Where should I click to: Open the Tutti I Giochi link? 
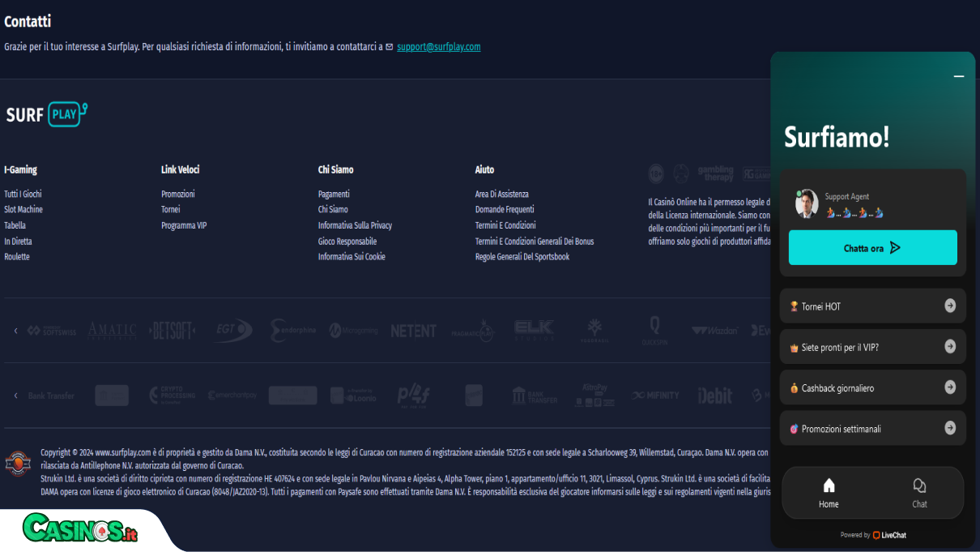click(23, 194)
